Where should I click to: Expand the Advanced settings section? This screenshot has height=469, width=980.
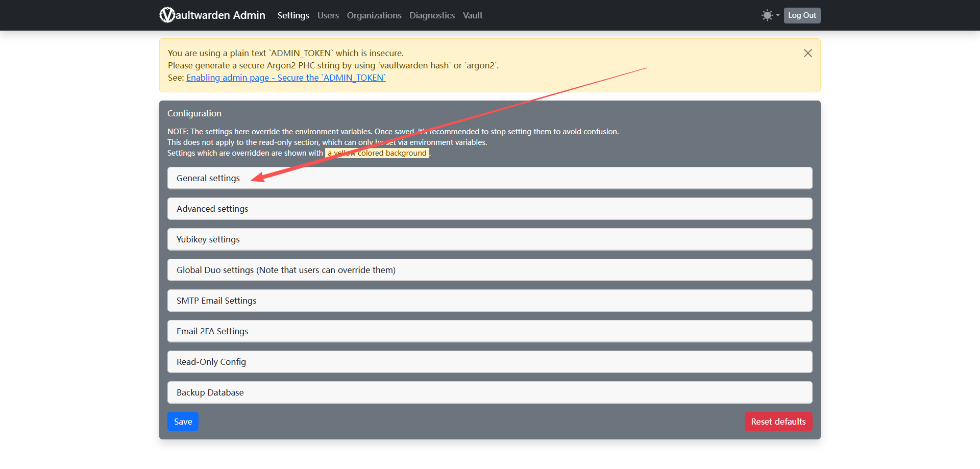coord(212,209)
